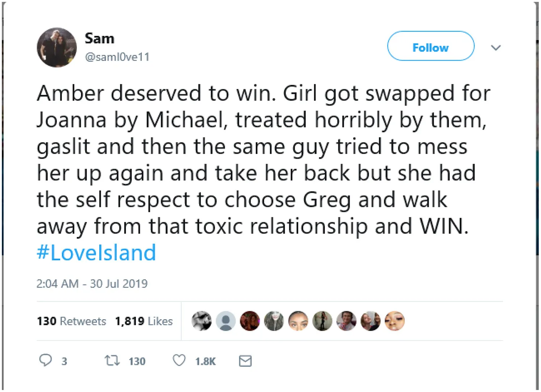
Task: Click the reply count number 3
Action: (x=64, y=361)
